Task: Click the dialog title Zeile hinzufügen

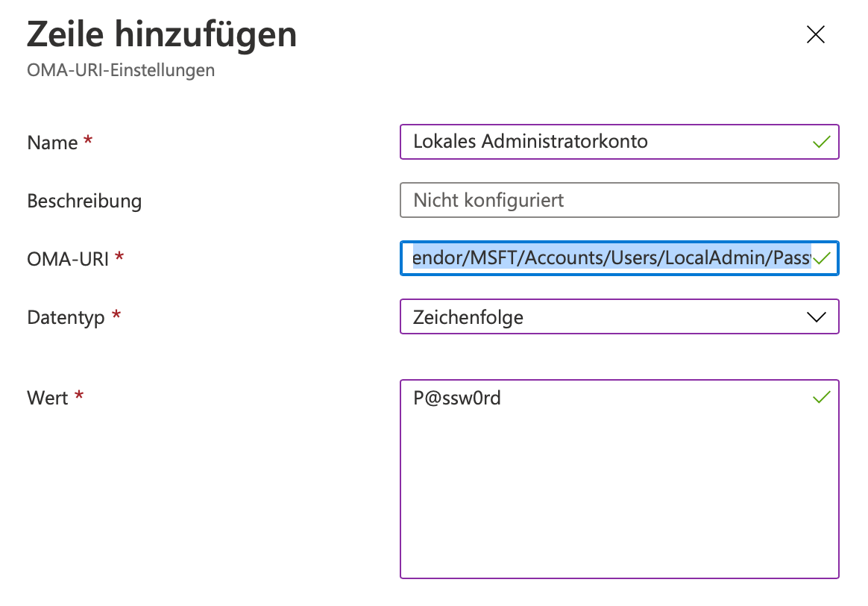Action: coord(161,34)
